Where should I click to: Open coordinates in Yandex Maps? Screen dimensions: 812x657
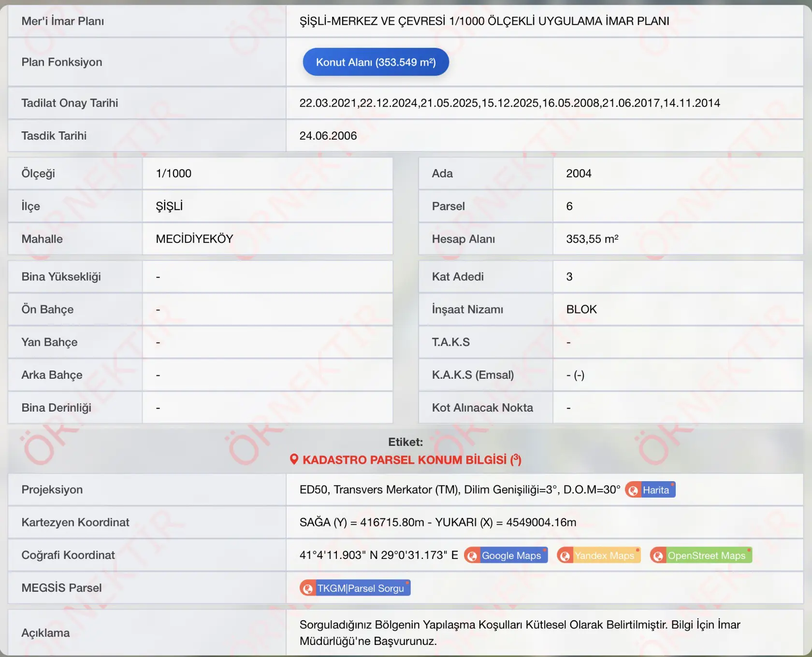click(599, 556)
